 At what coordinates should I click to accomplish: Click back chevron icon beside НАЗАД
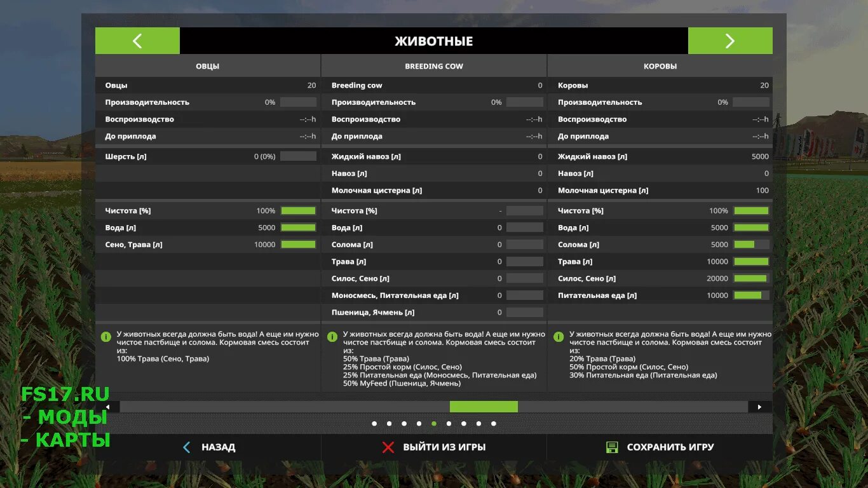point(186,447)
